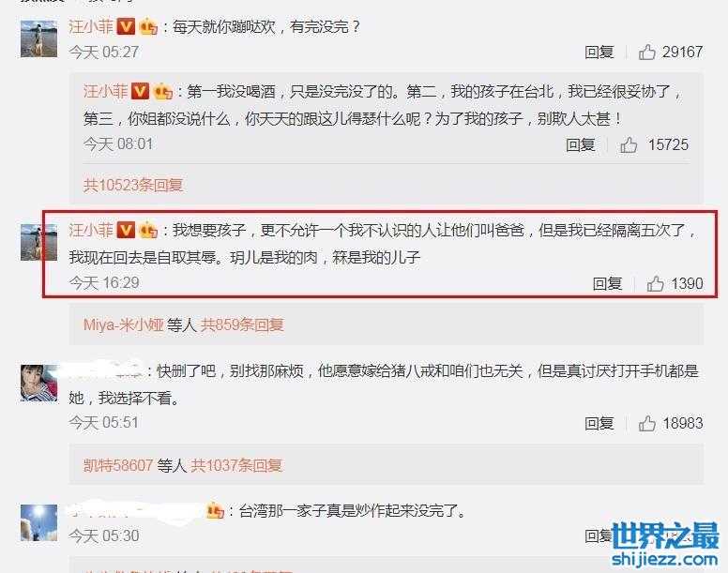The height and width of the screenshot is (573, 728).
Task: Click the crown badge beside the 05:30 commenter
Action: click(216, 511)
